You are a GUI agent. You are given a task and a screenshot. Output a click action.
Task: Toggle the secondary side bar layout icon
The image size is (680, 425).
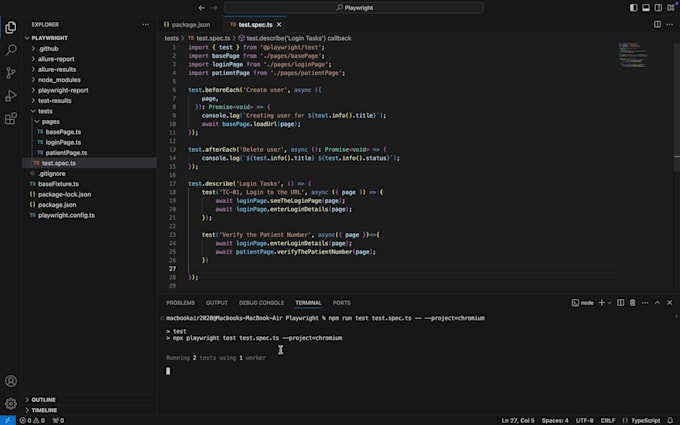(658, 7)
